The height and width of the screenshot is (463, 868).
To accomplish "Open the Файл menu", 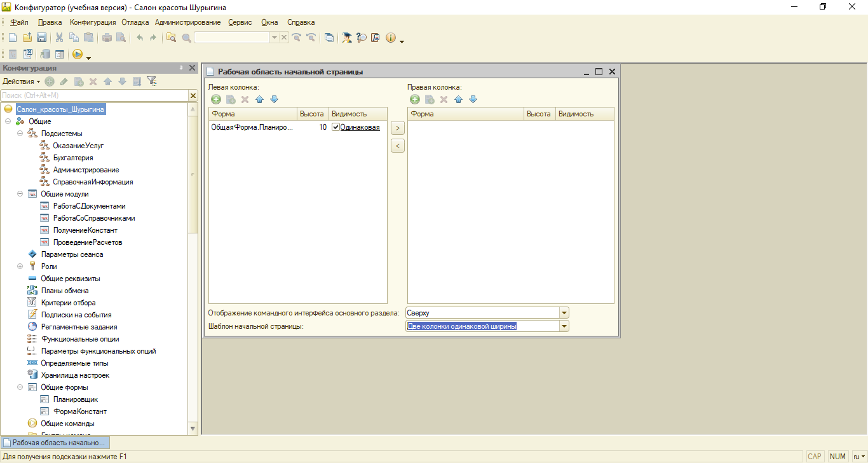I will tap(19, 22).
